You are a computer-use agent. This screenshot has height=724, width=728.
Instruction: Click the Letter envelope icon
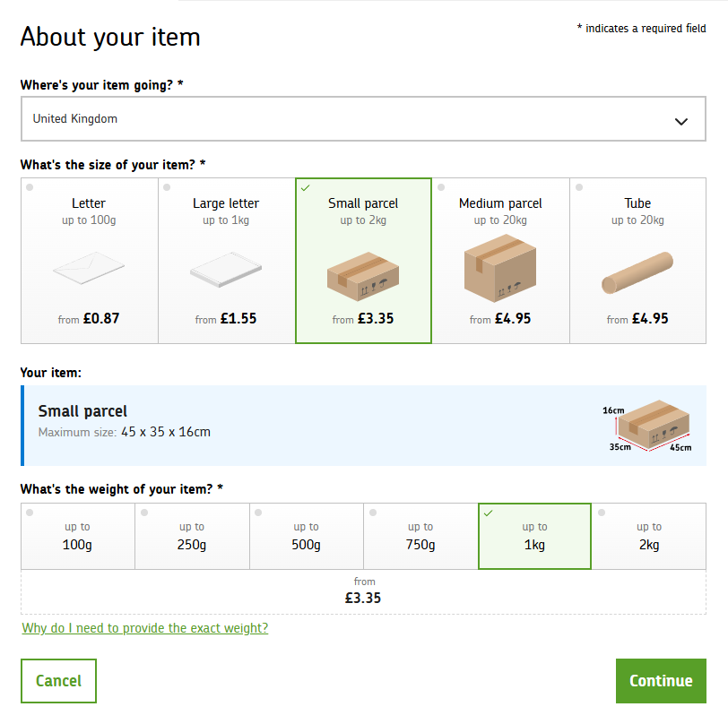pos(89,268)
